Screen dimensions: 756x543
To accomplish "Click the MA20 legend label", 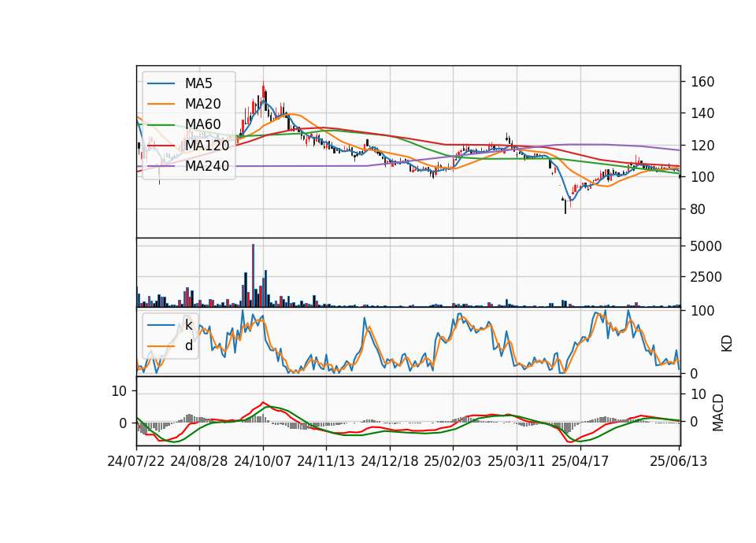I will point(202,104).
